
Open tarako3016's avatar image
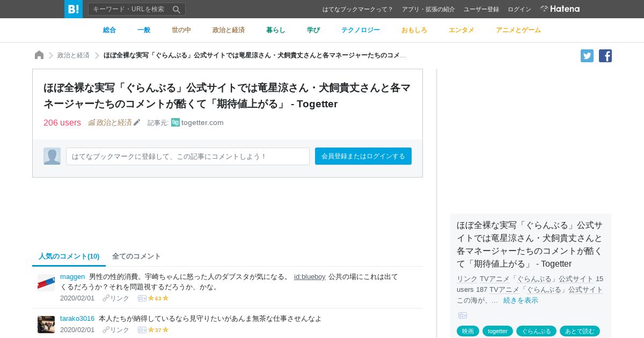[x=46, y=325]
